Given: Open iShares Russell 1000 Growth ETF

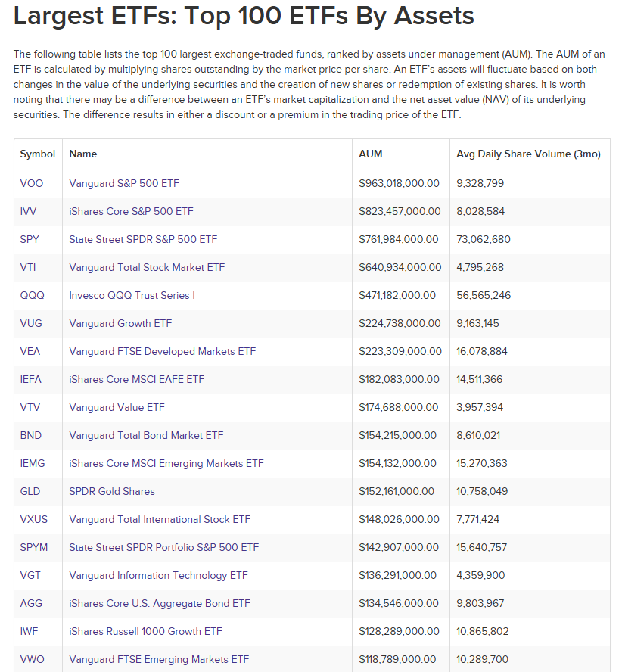Looking at the screenshot, I should coord(146,631).
